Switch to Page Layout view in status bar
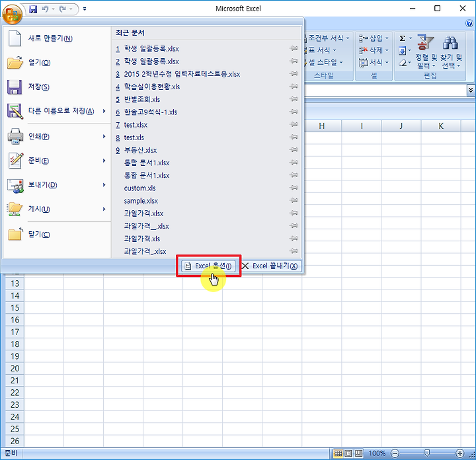The height and width of the screenshot is (460, 476). pyautogui.click(x=348, y=453)
